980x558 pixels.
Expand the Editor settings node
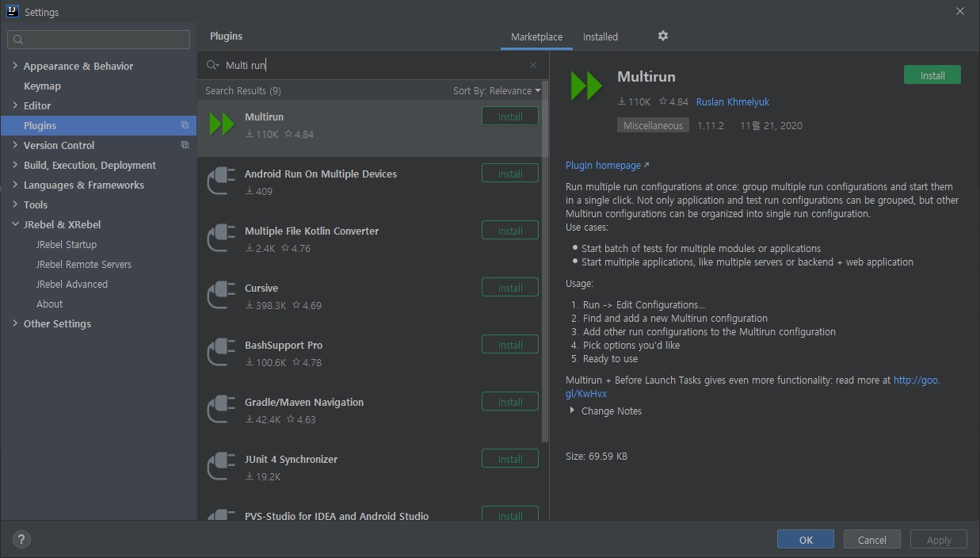(x=15, y=105)
